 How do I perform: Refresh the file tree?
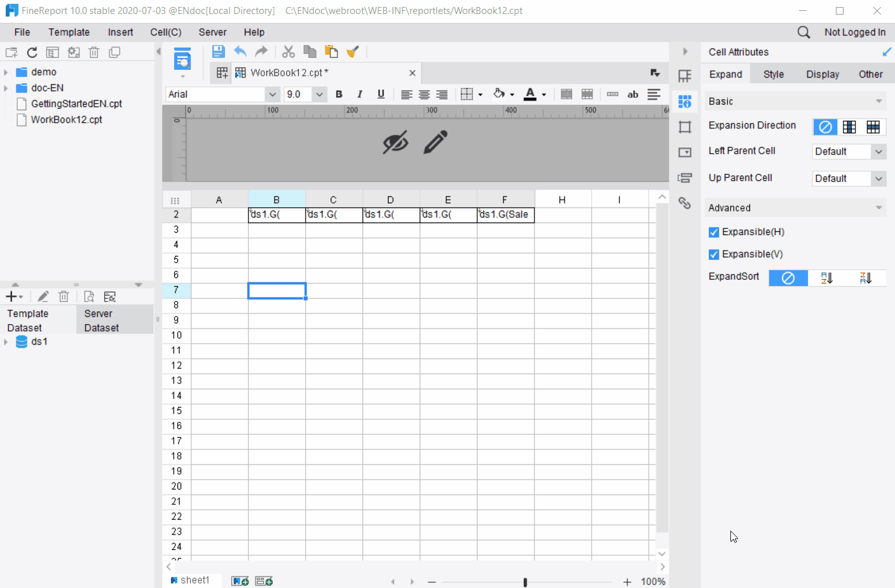click(x=32, y=53)
